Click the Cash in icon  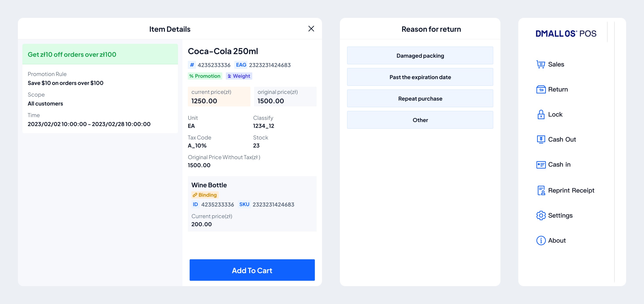pos(540,165)
